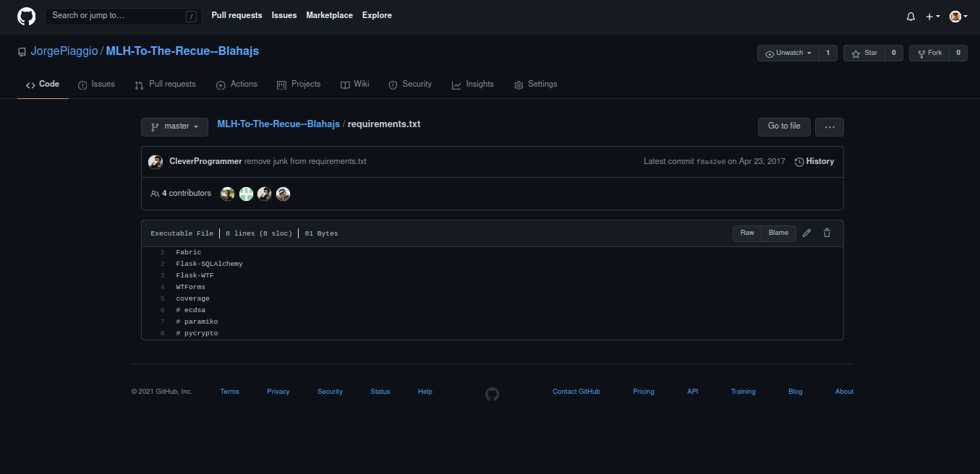Open the Blame view
Screen dimensions: 980x474
click(x=779, y=233)
